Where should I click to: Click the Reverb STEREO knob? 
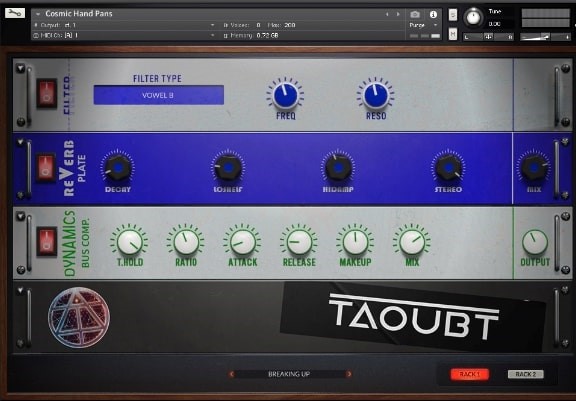coord(448,167)
